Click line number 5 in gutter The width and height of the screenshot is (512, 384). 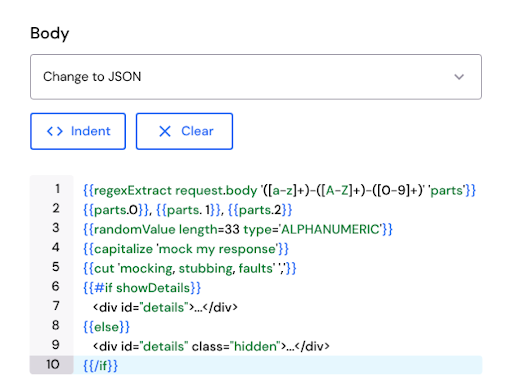click(x=56, y=267)
